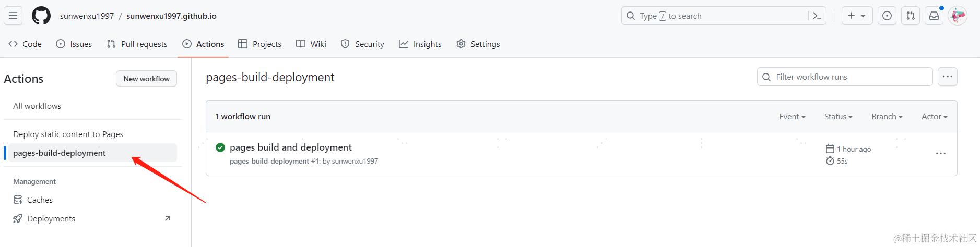Open the user avatar menu
The width and height of the screenshot is (980, 247).
[958, 16]
